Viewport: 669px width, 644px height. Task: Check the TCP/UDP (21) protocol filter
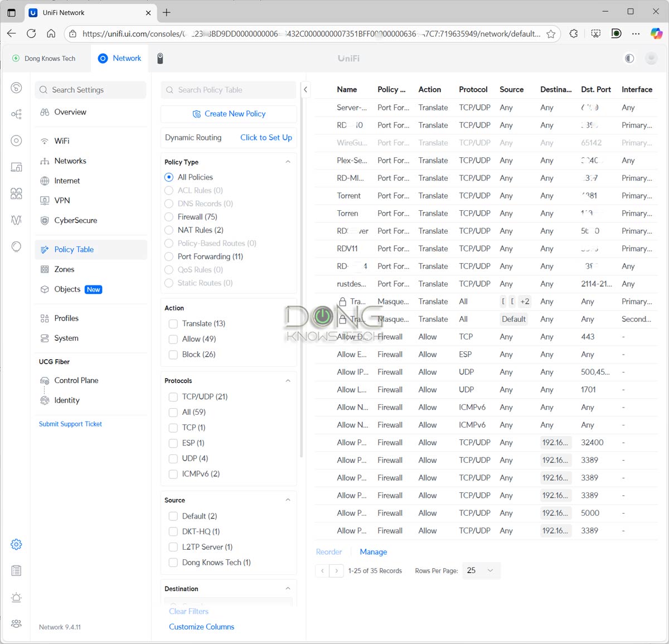pyautogui.click(x=173, y=397)
